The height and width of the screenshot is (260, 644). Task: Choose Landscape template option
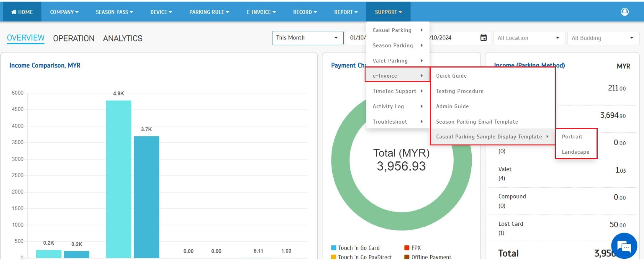click(x=575, y=152)
